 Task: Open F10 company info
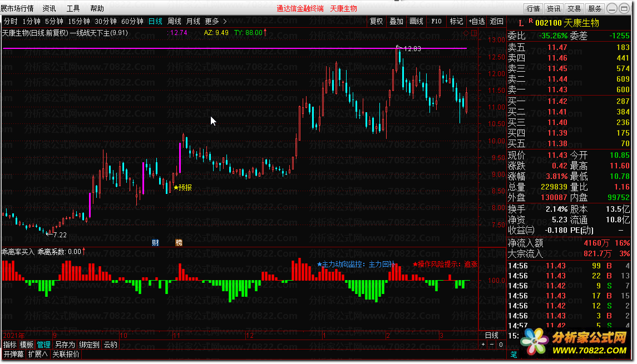click(x=436, y=22)
